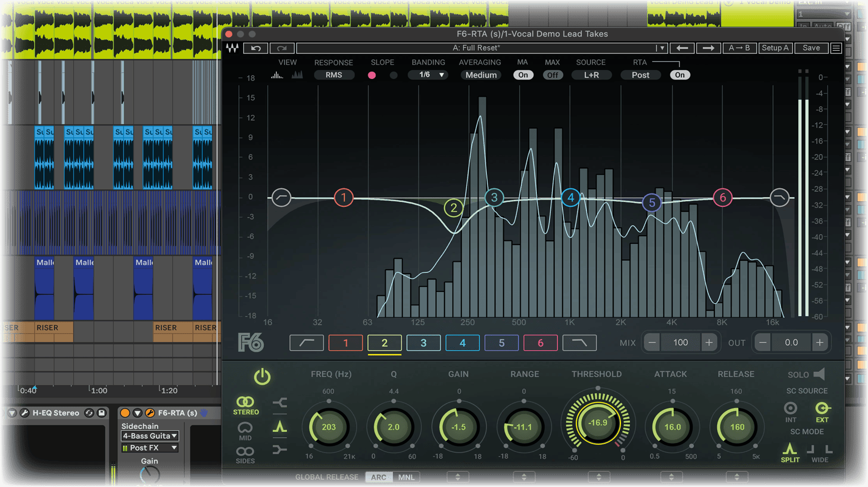
Task: Select the high-pass filter band tab
Action: [307, 343]
